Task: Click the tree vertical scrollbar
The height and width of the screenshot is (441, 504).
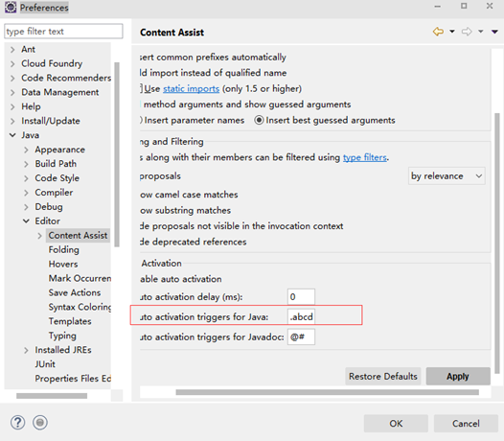Action: 117,154
